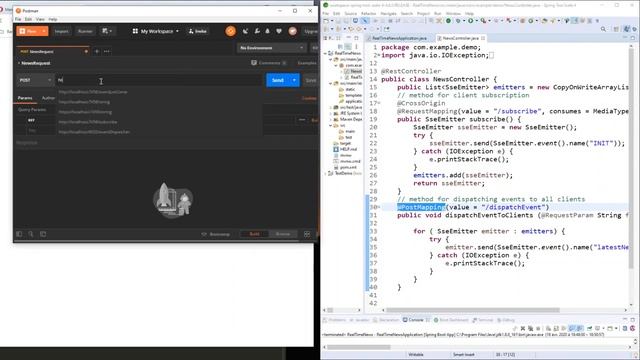Open the Send button dropdown arrow
This screenshot has height=360, width=640.
294,80
